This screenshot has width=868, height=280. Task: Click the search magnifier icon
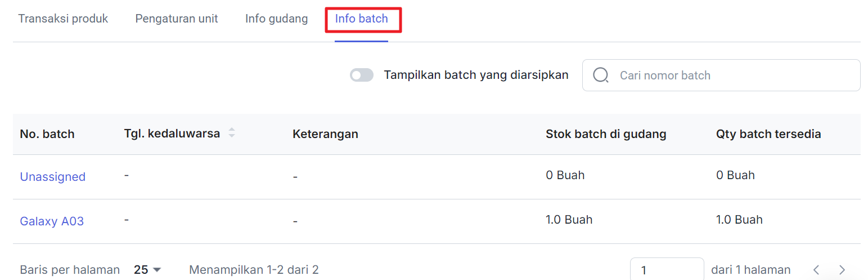(x=600, y=75)
